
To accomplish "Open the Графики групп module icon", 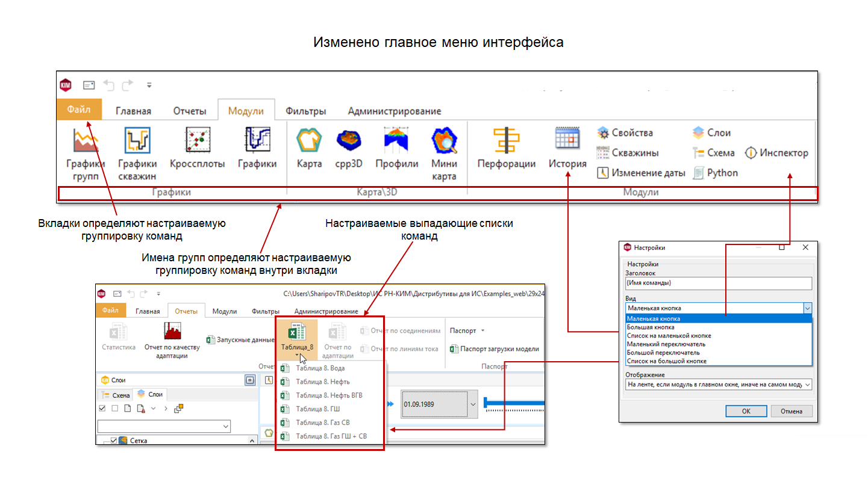I will click(x=86, y=140).
